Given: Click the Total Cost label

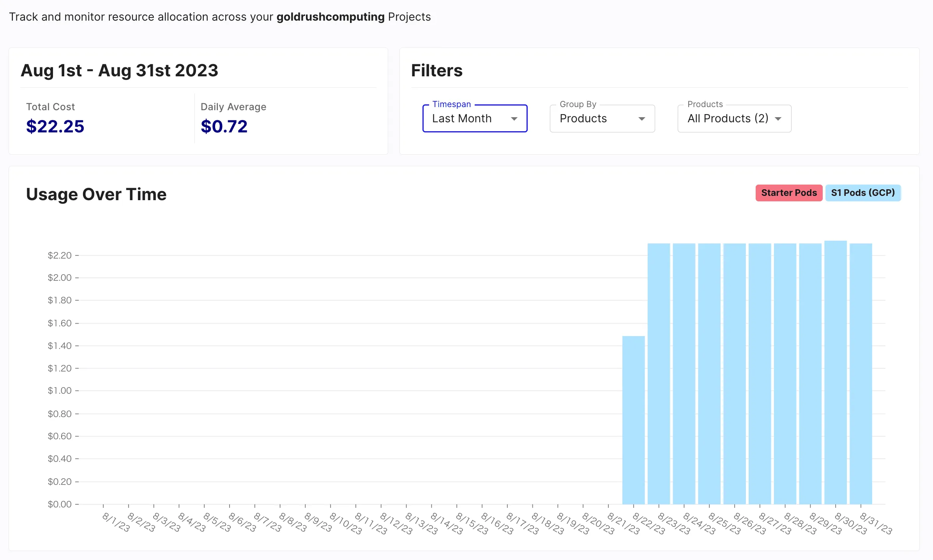Looking at the screenshot, I should (x=50, y=107).
